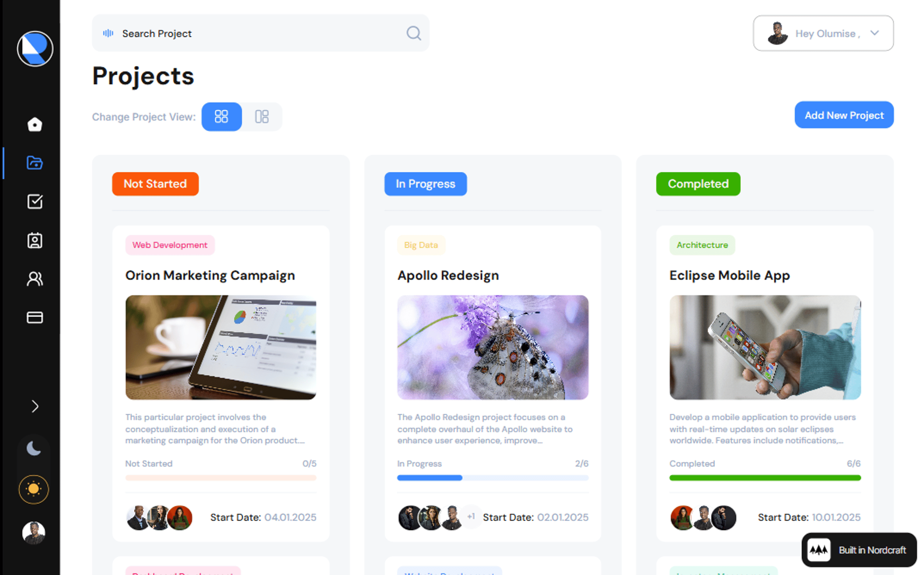This screenshot has width=924, height=575.
Task: Click the Search Project input field
Action: (261, 33)
